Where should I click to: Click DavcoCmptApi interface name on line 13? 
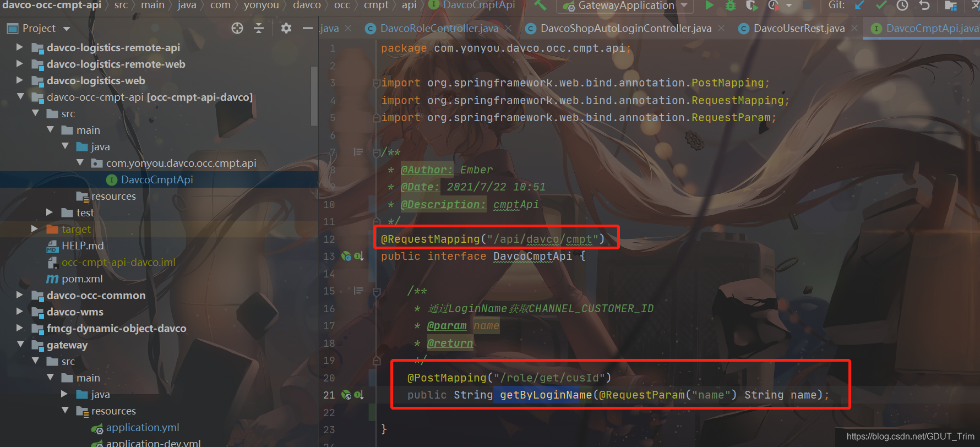[x=532, y=256]
